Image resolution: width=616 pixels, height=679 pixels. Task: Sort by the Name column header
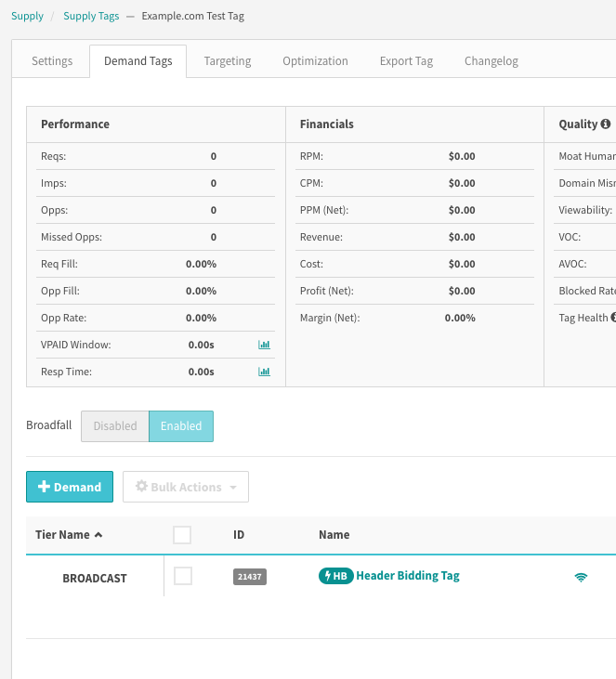(x=334, y=535)
